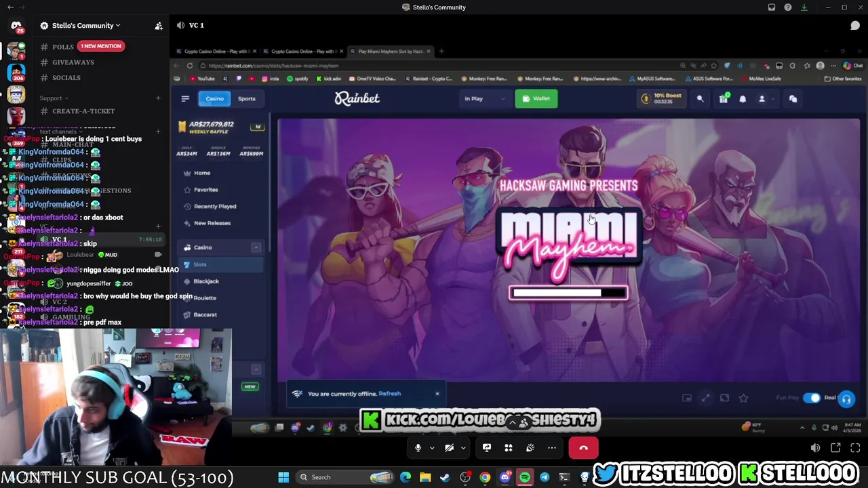Viewport: 868px width, 488px height.
Task: Switch Rainbet to Casino mode
Action: click(x=214, y=99)
